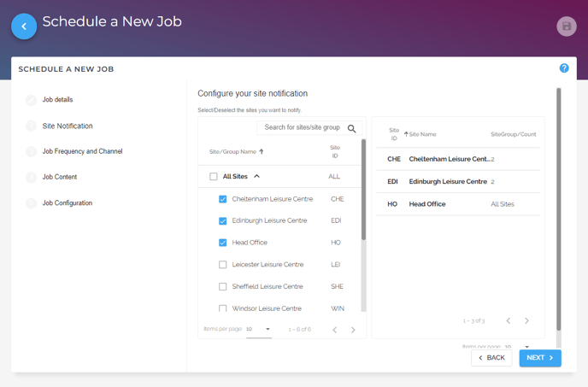Check the All Sites checkbox
Viewport: 588px width, 387px height.
[x=214, y=176]
